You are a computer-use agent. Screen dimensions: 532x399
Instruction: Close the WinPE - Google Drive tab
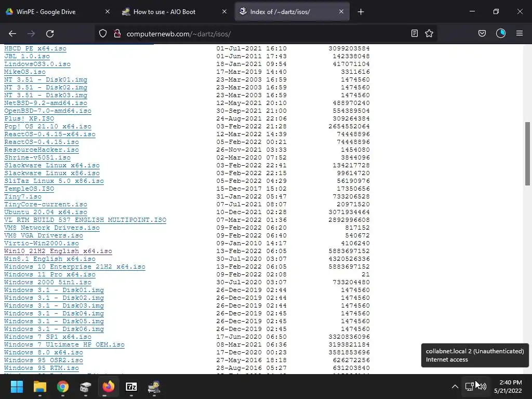pos(107,11)
